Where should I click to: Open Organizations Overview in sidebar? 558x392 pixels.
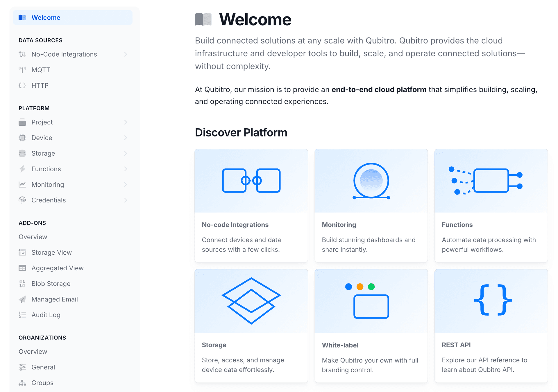click(33, 352)
